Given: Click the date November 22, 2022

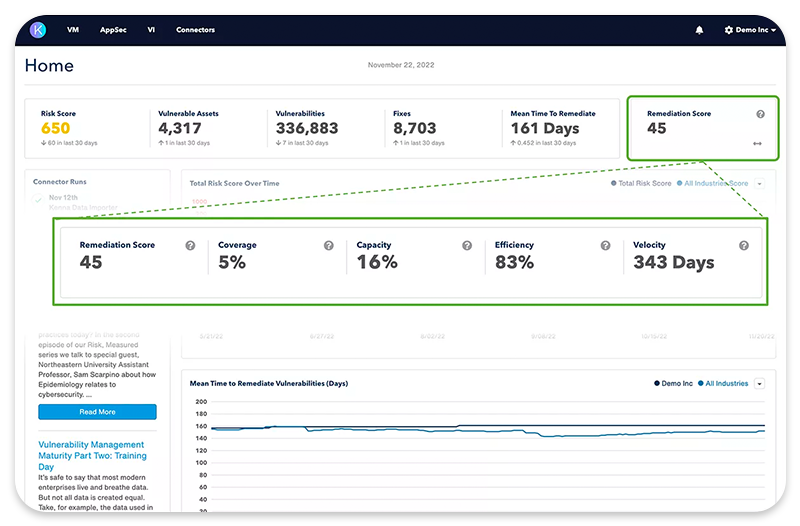Looking at the screenshot, I should point(401,65).
